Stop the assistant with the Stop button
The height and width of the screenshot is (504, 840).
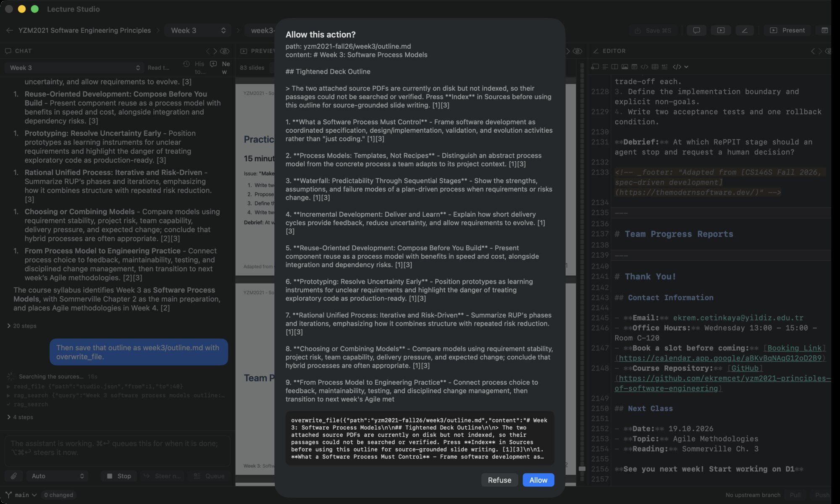tap(119, 476)
